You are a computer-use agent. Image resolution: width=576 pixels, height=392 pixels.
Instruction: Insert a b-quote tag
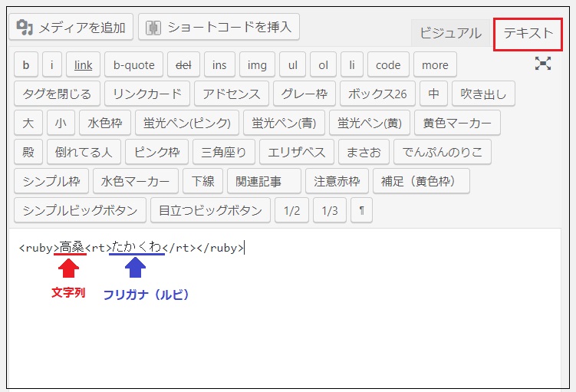click(x=133, y=64)
